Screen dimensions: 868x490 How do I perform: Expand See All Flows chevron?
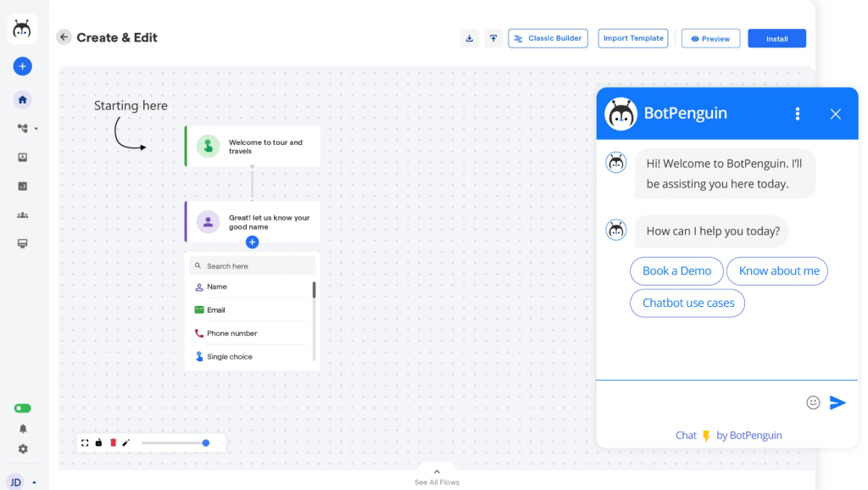coord(437,471)
